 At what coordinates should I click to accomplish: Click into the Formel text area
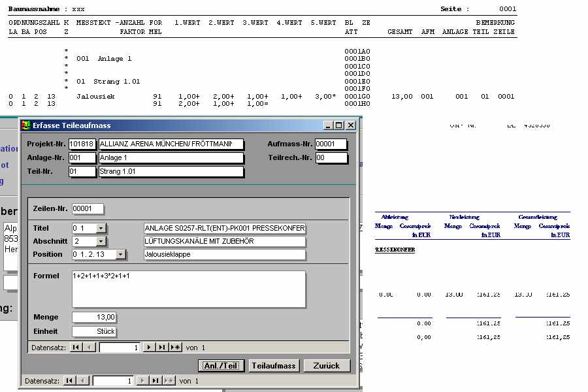coord(188,289)
